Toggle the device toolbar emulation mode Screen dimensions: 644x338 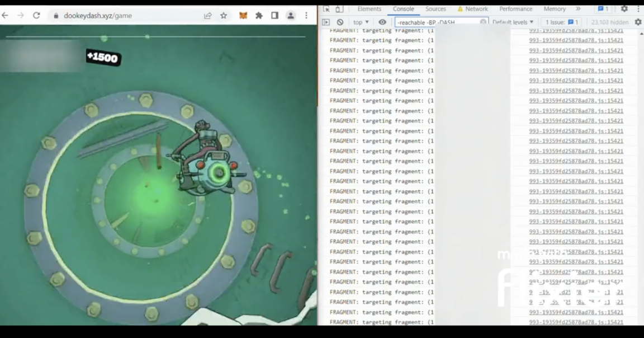point(339,9)
